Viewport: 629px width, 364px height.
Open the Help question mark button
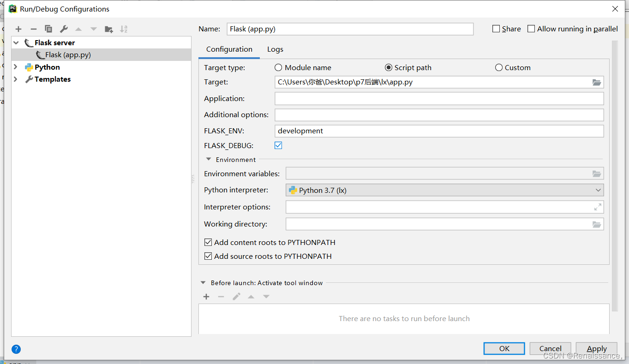(16, 349)
